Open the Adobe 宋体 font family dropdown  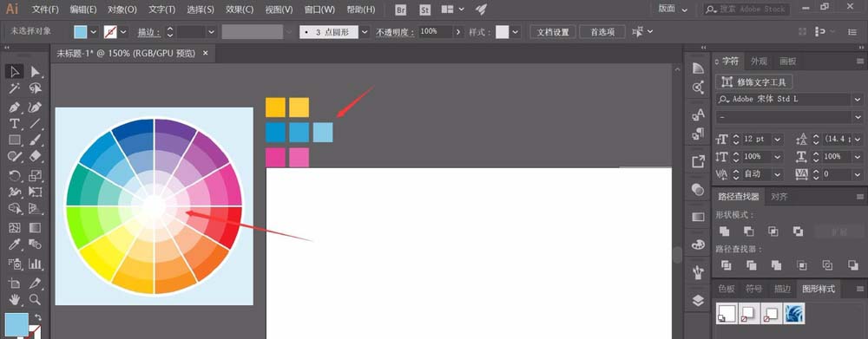[857, 99]
